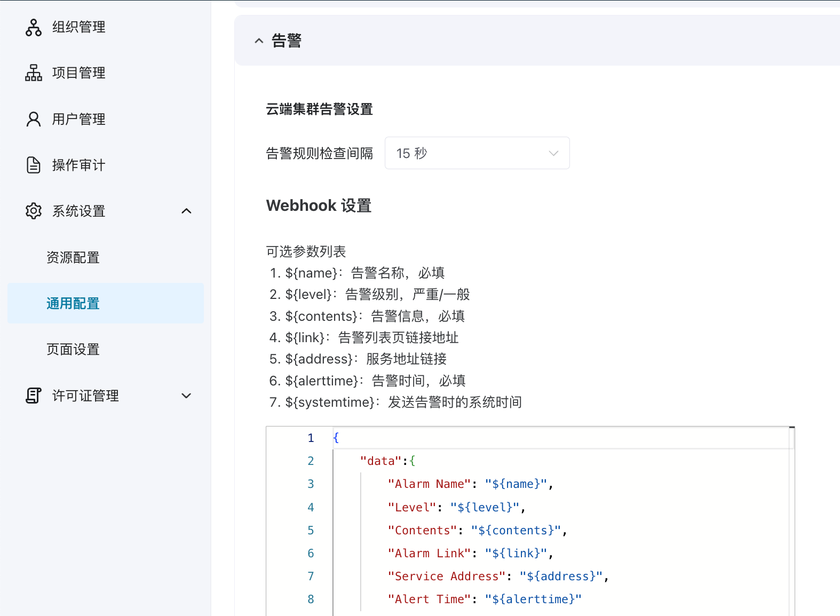This screenshot has width=840, height=616.
Task: Click the 操作审计 document icon
Action: pos(33,165)
